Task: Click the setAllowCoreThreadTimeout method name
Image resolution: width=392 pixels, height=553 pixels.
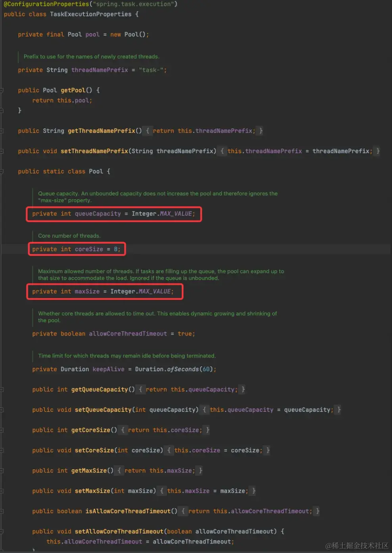Action: (119, 532)
